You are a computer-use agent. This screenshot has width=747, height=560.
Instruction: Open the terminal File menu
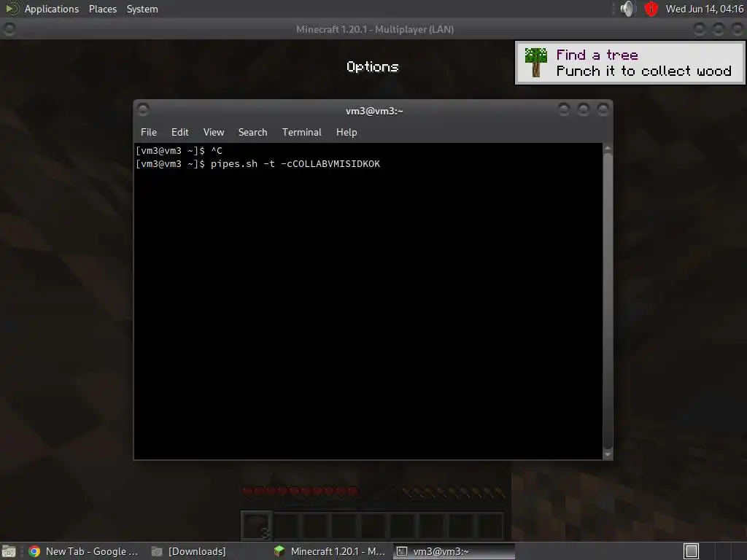click(x=149, y=133)
